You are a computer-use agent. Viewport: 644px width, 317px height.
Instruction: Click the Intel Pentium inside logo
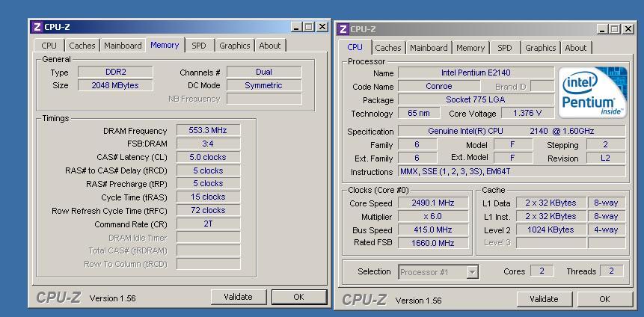tap(592, 92)
